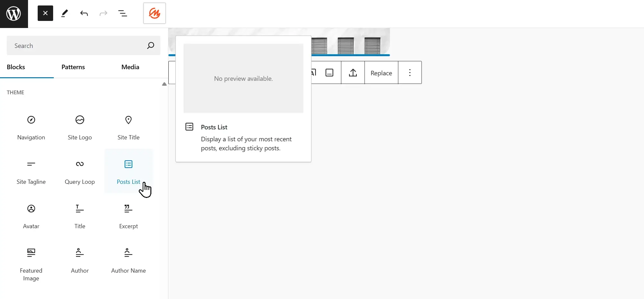
Task: Undo the last change
Action: pos(84,13)
